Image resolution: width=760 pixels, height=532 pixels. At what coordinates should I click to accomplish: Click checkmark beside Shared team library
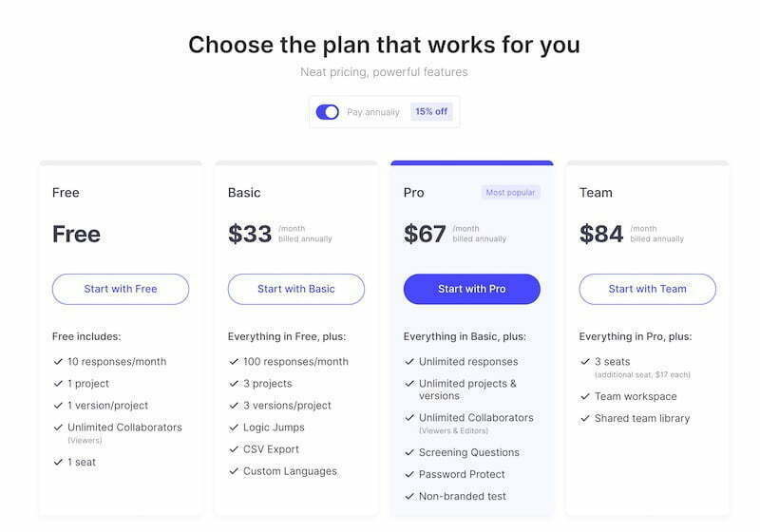tap(585, 418)
